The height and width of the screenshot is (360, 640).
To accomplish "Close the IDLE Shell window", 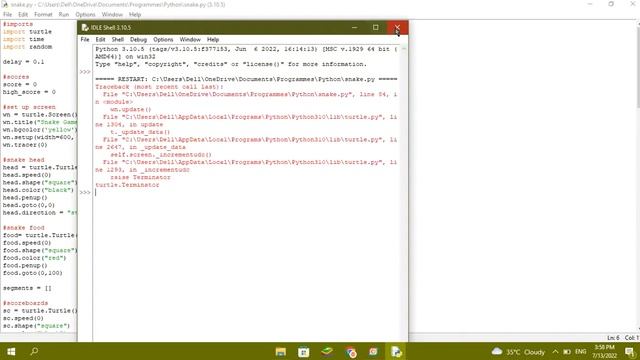I will click(397, 27).
